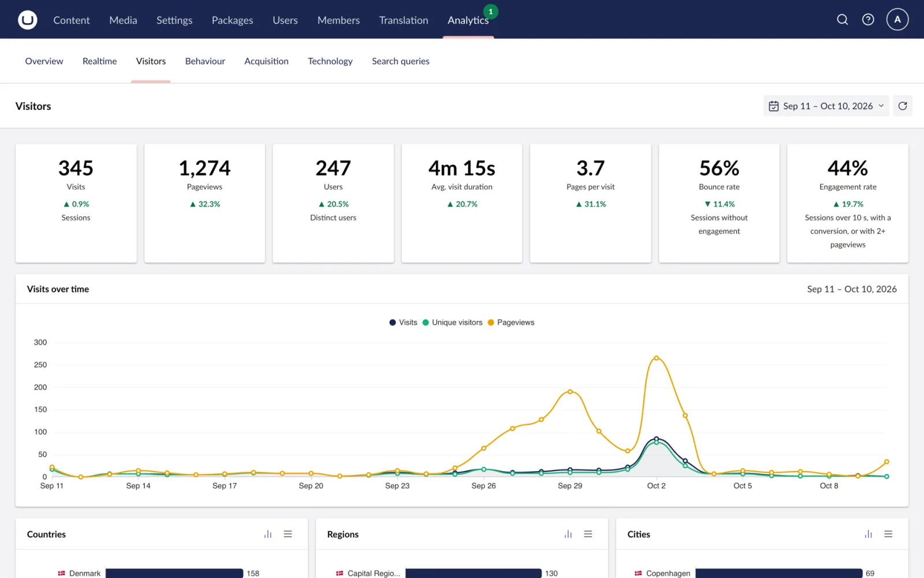Select the Visitors tab
924x578 pixels.
click(151, 61)
